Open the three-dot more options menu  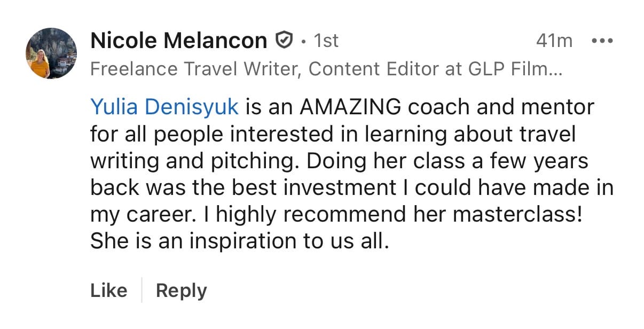603,41
